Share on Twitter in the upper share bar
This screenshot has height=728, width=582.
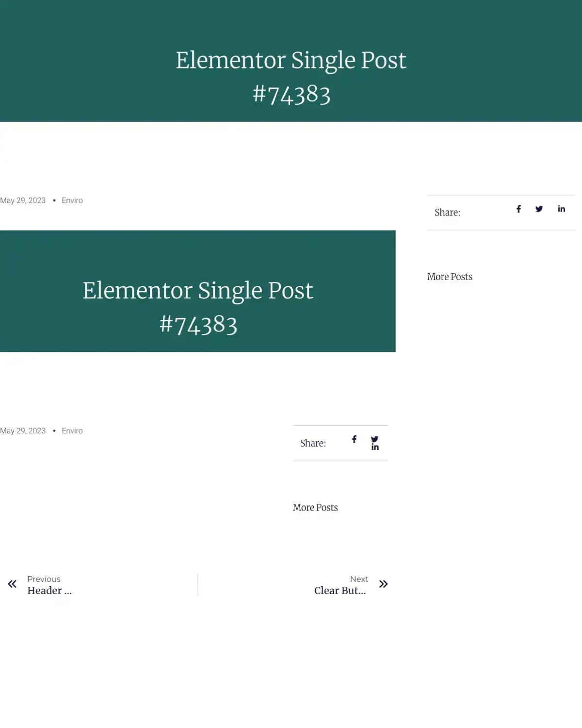(x=539, y=209)
